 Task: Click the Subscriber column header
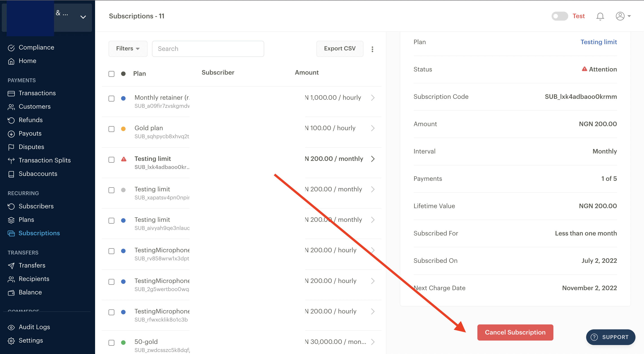pyautogui.click(x=218, y=73)
